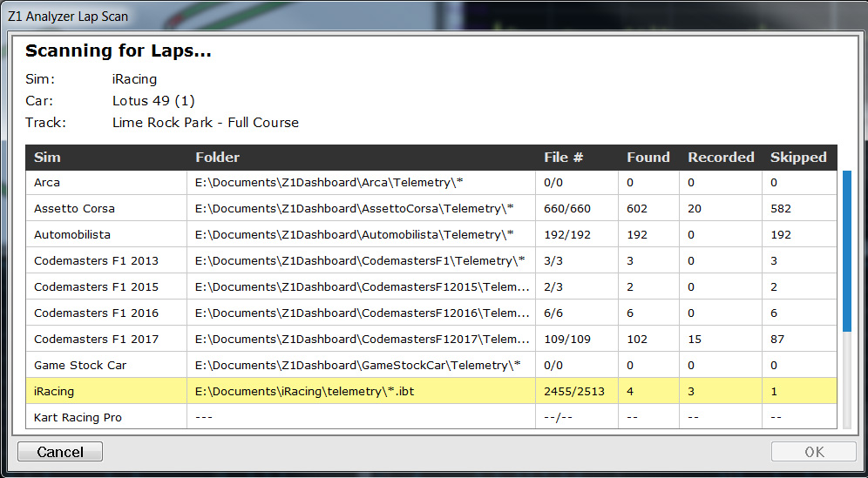The height and width of the screenshot is (478, 868).
Task: Click the disabled OK button
Action: 814,451
